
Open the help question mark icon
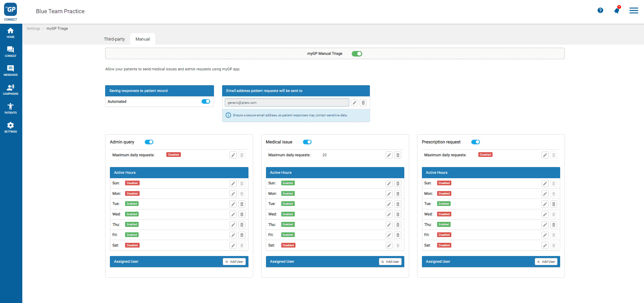coord(600,10)
